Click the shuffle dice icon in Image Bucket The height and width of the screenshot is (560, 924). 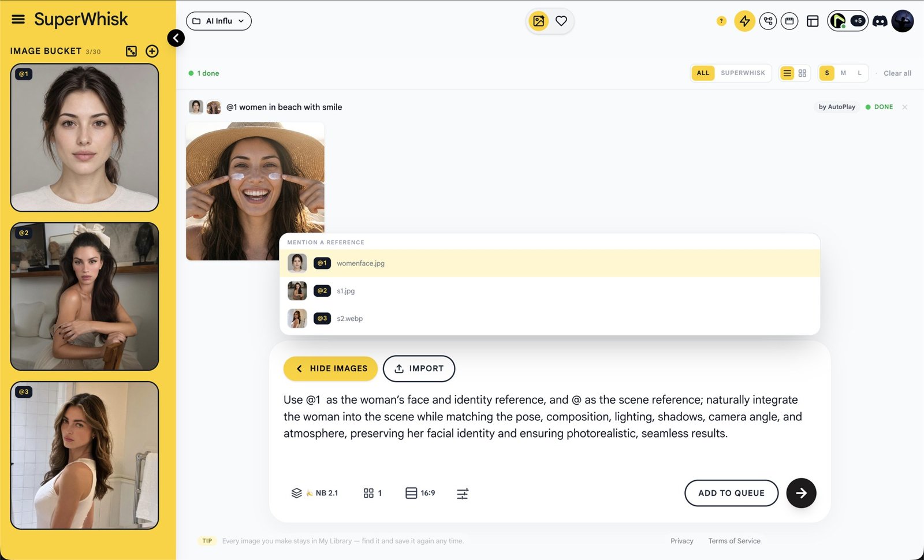pos(131,51)
